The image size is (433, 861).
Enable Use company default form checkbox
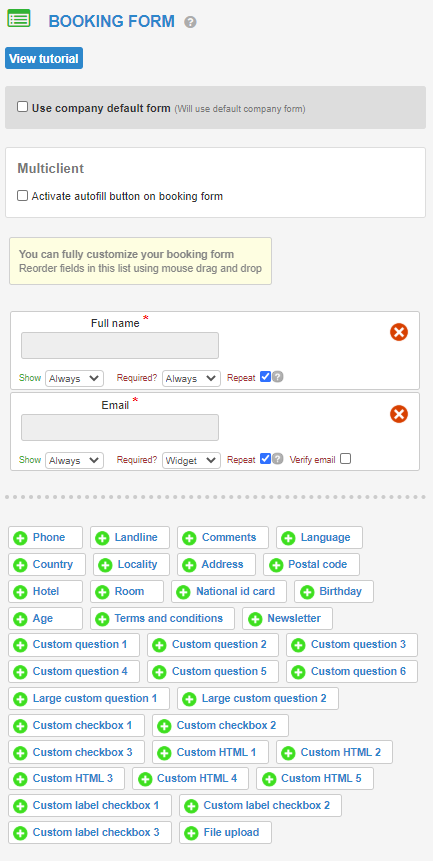pyautogui.click(x=23, y=107)
